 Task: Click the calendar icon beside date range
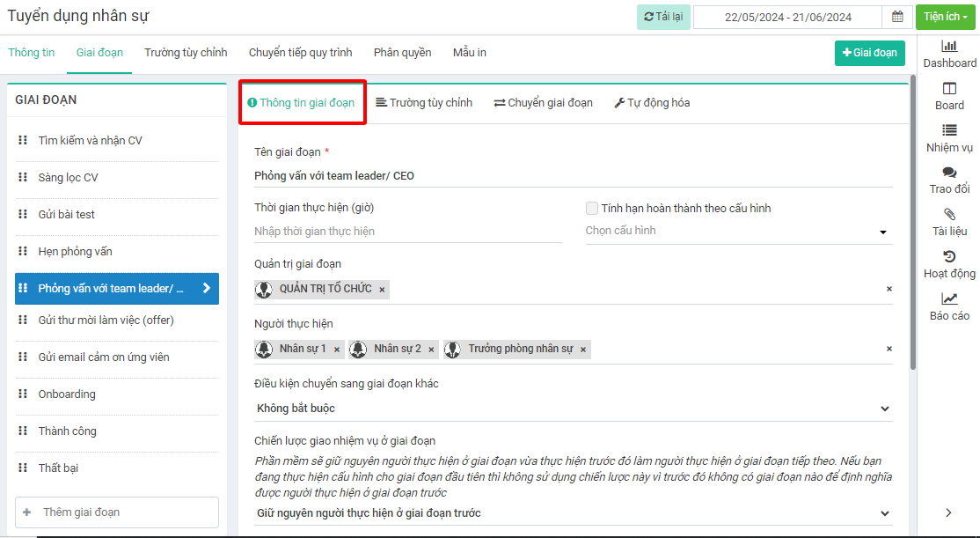click(x=896, y=17)
